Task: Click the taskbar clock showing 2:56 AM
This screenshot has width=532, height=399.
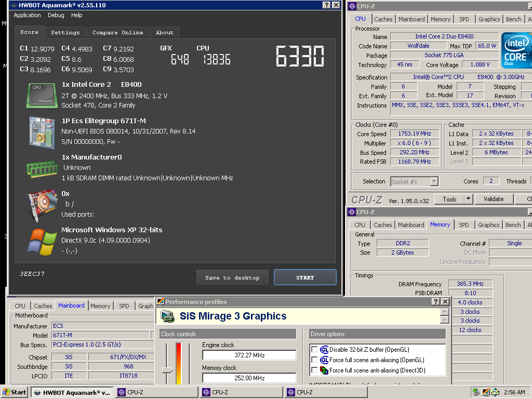Action: 514,392
